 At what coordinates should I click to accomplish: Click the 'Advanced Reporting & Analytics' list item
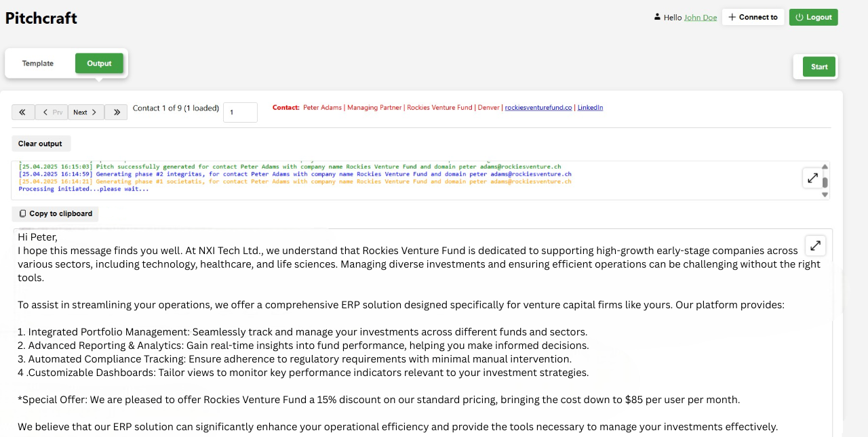[x=303, y=346]
